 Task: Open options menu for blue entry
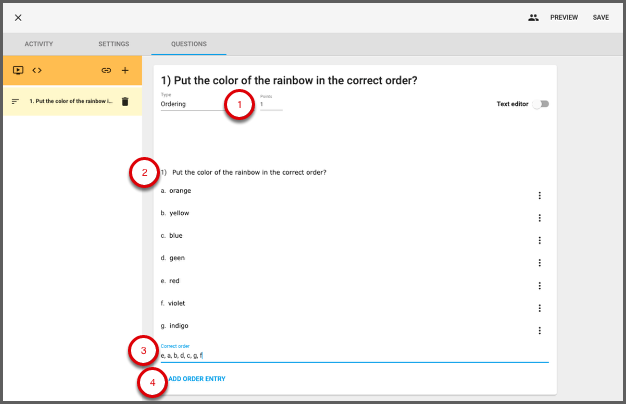pos(539,241)
